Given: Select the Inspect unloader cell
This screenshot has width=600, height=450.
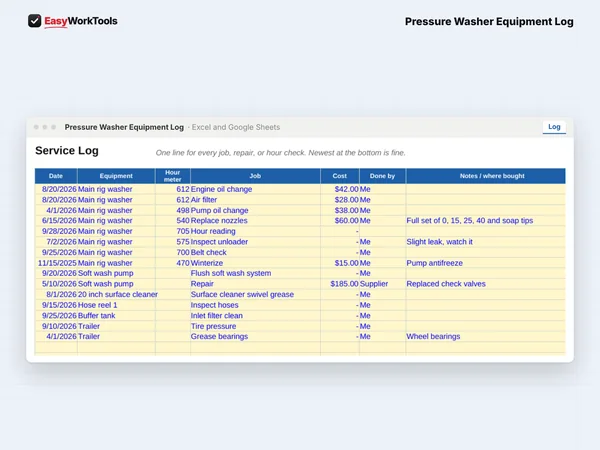Looking at the screenshot, I should (255, 242).
